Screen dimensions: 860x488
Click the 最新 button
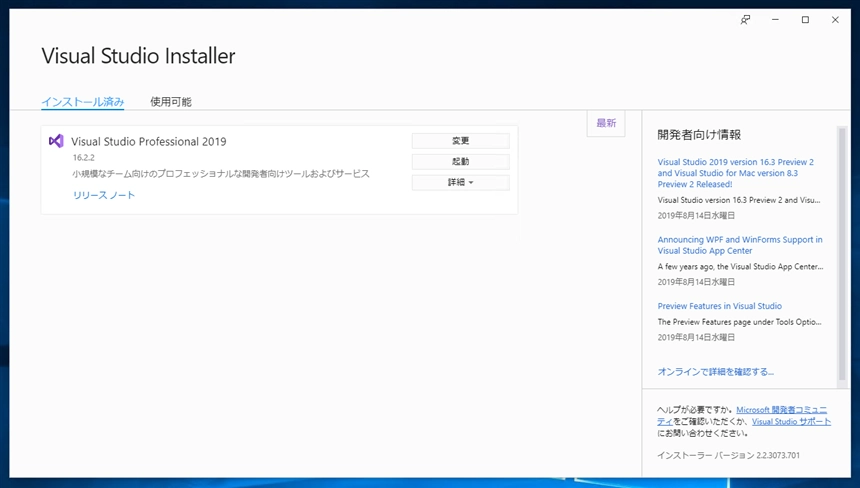click(606, 123)
